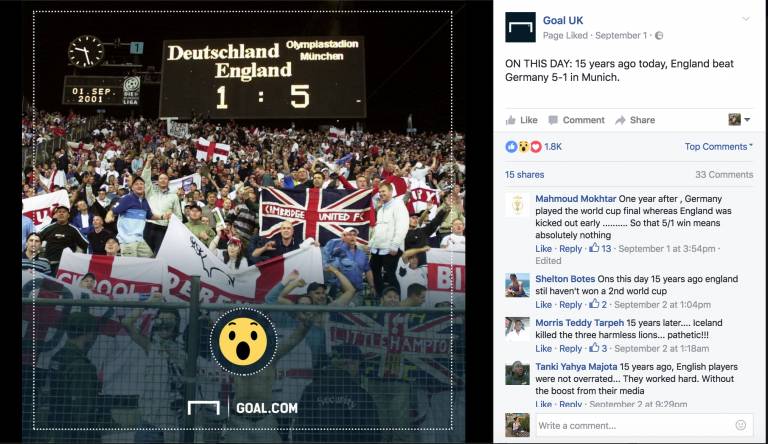Viewport: 768px width, 444px height.
Task: Like the Goal UK post
Action: point(522,120)
